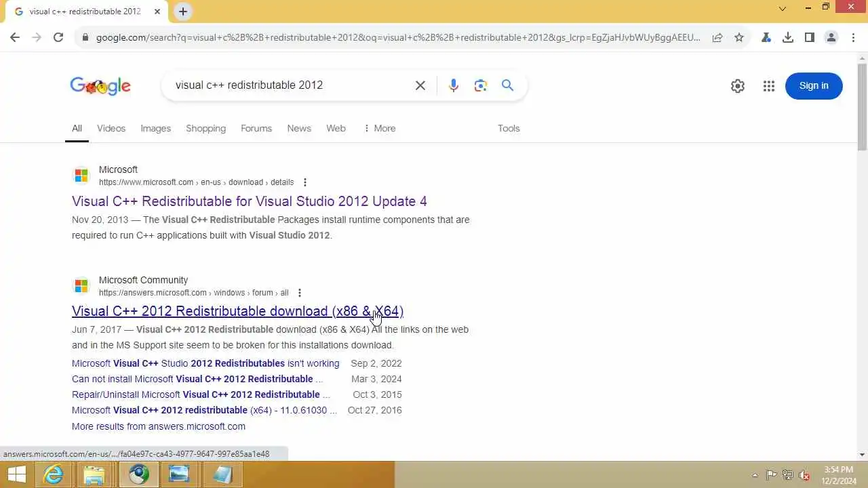Image resolution: width=868 pixels, height=488 pixels.
Task: Switch to Images results
Action: coord(156,128)
